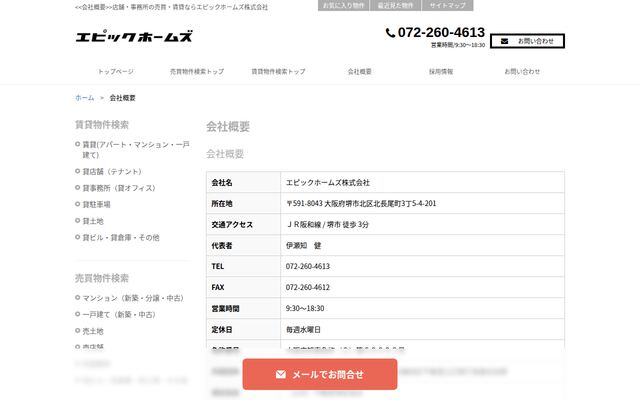The width and height of the screenshot is (640, 400).
Task: Click the FAX row label
Action: click(x=218, y=288)
